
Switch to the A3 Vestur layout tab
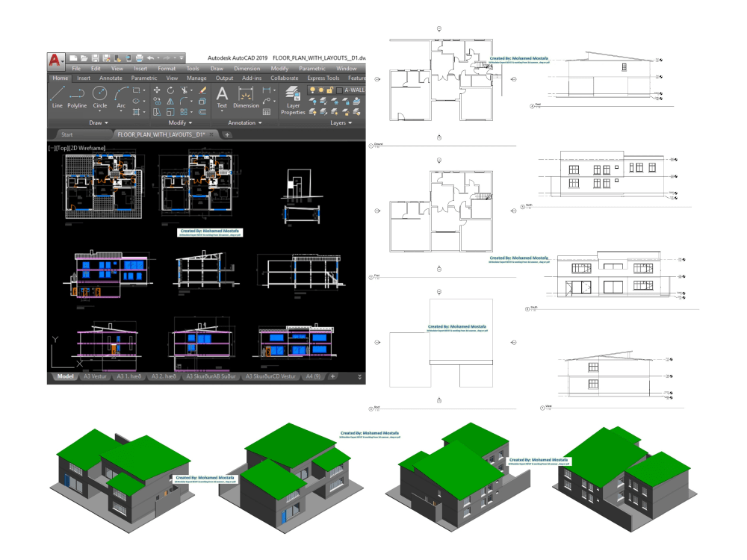click(x=96, y=376)
